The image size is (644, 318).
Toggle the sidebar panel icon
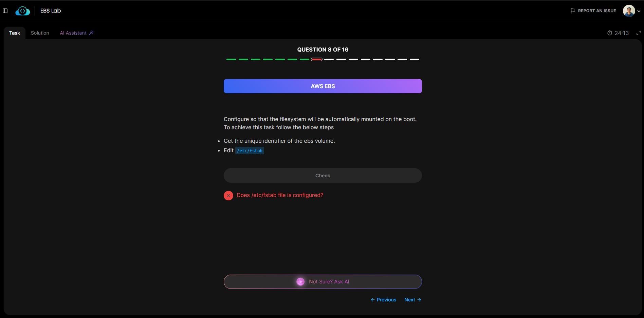coord(5,11)
